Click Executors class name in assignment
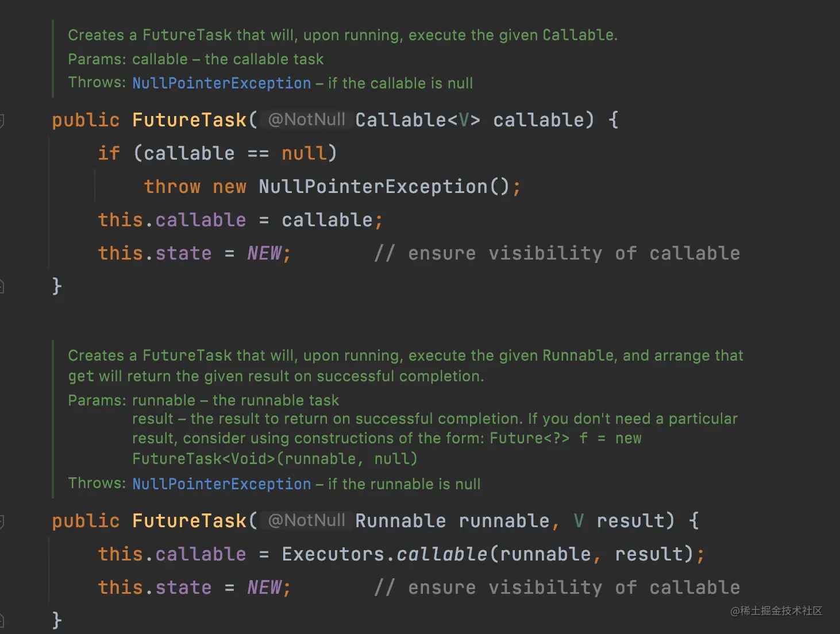 pos(333,554)
